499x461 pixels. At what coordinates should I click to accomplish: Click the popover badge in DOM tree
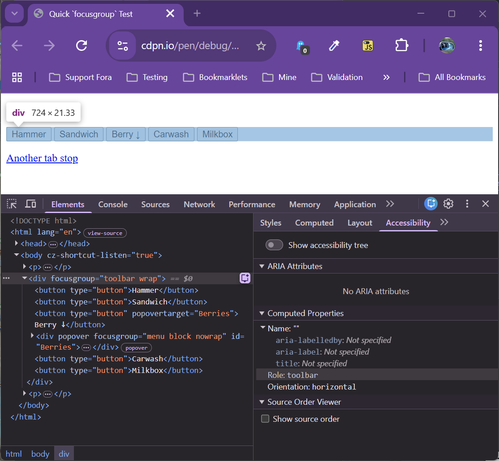pos(136,348)
